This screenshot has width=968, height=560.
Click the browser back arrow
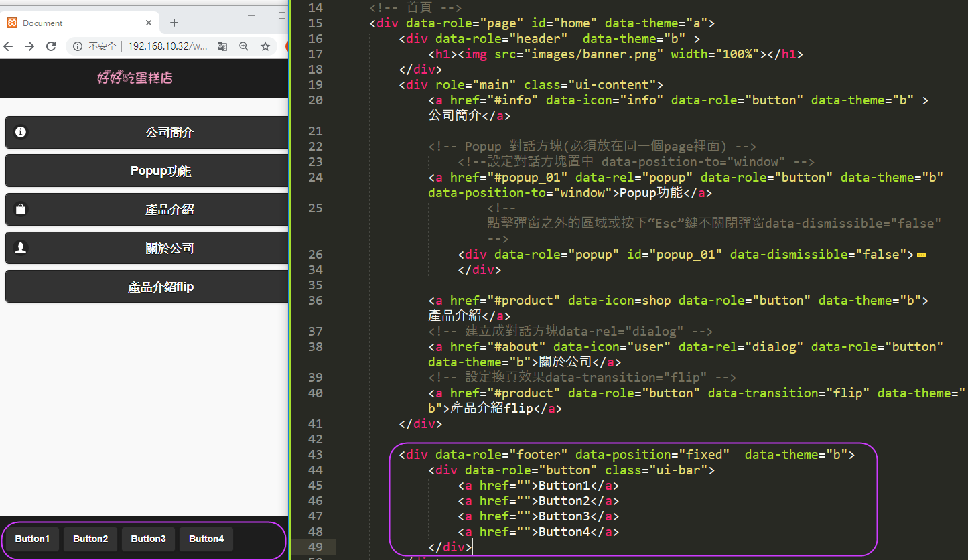(9, 46)
